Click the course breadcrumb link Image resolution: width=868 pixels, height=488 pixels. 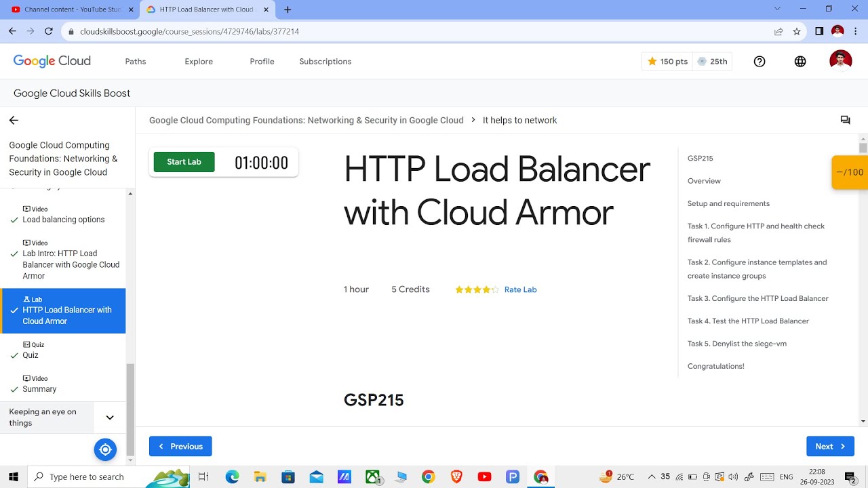coord(307,120)
